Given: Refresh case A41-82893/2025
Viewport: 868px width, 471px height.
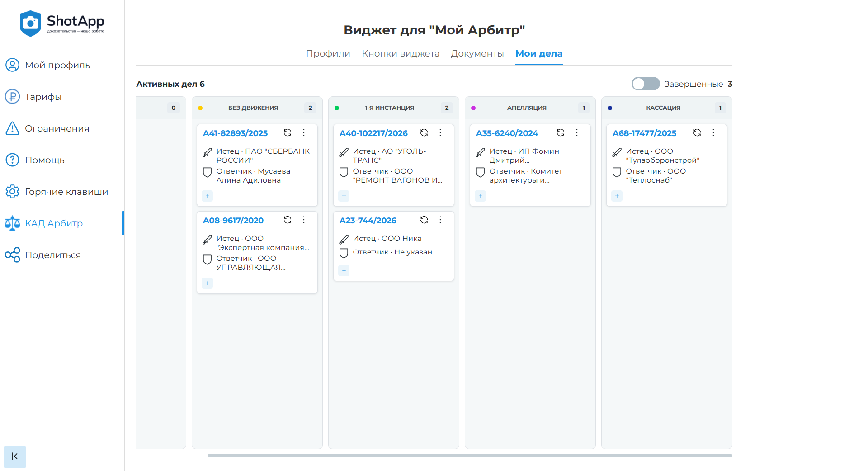Looking at the screenshot, I should click(x=288, y=132).
